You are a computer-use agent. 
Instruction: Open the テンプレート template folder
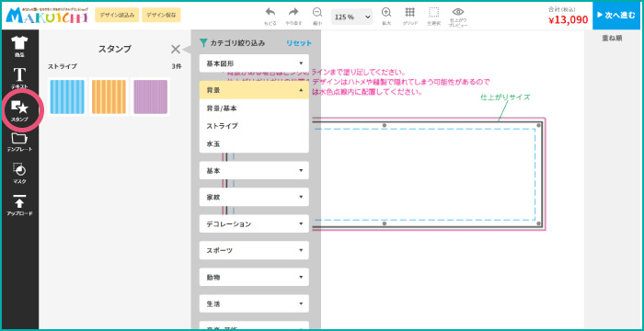tap(19, 143)
